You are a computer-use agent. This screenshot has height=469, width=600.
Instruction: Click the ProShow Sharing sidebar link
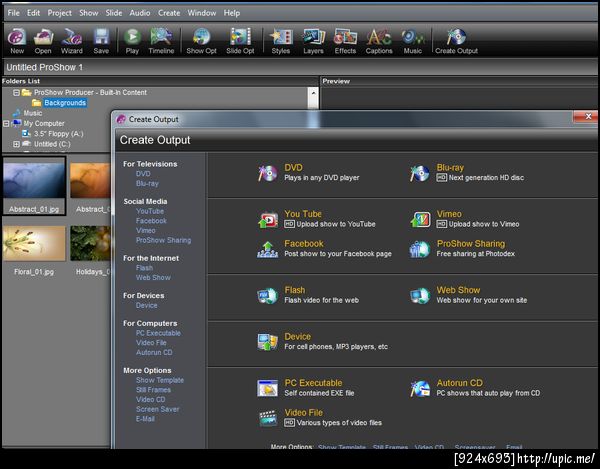click(163, 240)
